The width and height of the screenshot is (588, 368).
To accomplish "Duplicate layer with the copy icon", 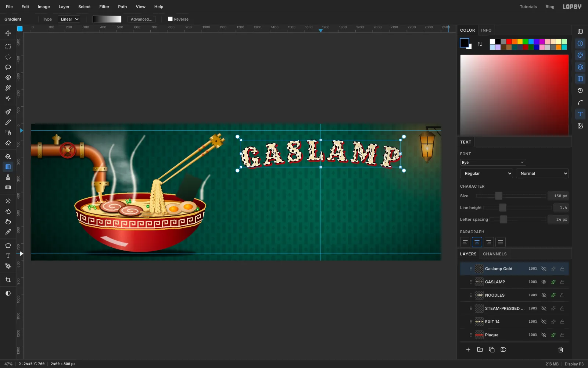I will coord(492,350).
